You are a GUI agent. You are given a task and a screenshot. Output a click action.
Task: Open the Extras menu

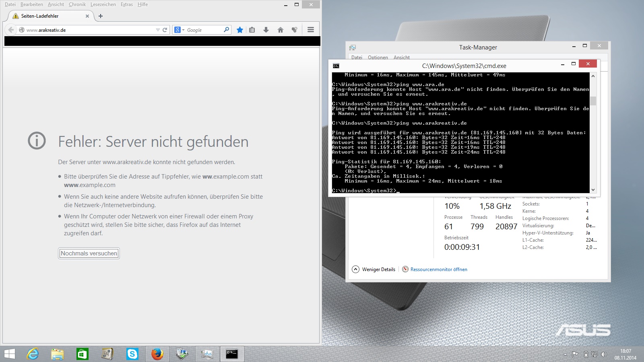click(x=127, y=4)
